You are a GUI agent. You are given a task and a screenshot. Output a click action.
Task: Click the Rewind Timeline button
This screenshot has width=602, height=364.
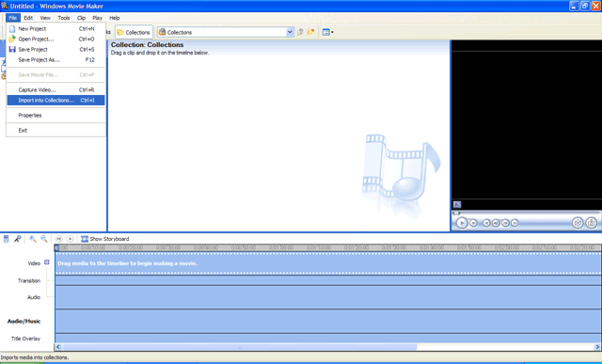tap(58, 239)
